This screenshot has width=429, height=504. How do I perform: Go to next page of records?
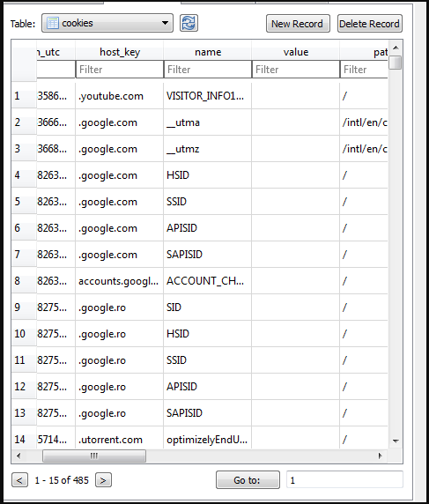[103, 480]
